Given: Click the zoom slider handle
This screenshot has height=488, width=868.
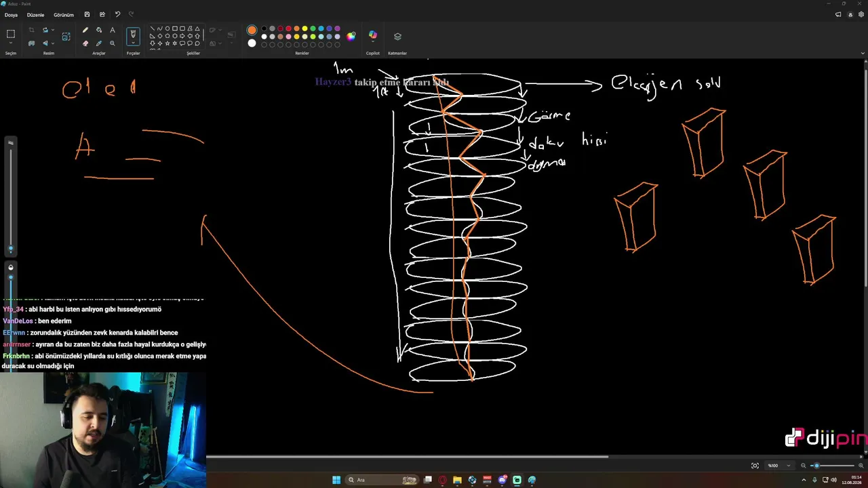Looking at the screenshot, I should (816, 466).
